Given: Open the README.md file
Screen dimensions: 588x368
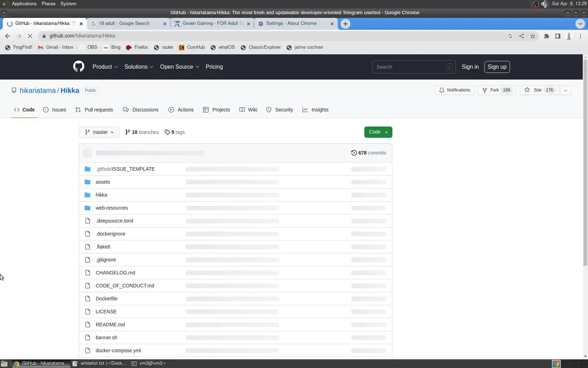Looking at the screenshot, I should 110,325.
